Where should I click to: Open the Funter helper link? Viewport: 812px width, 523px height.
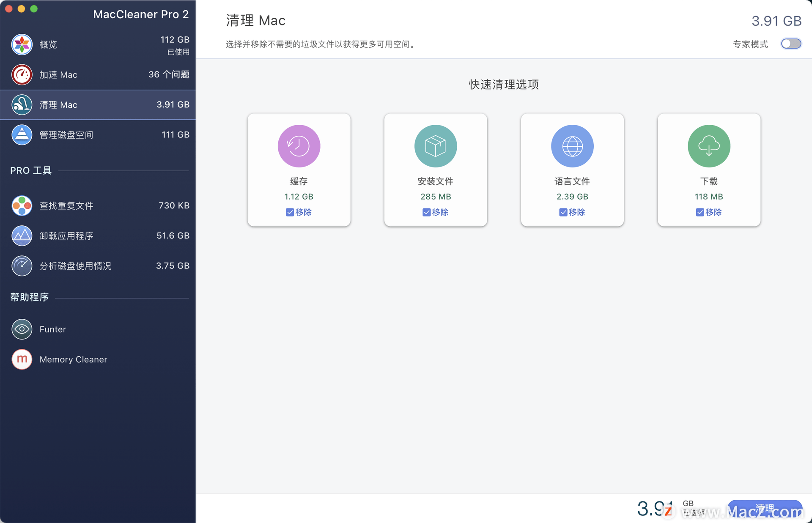[53, 329]
